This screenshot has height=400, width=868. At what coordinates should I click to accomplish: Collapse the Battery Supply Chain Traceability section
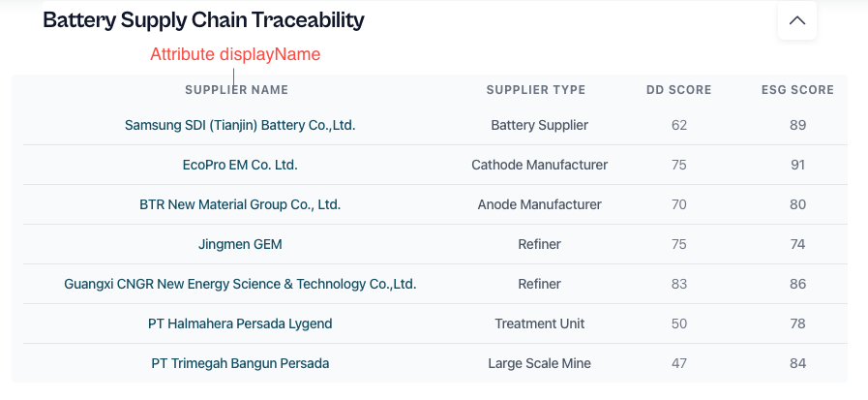click(x=797, y=20)
